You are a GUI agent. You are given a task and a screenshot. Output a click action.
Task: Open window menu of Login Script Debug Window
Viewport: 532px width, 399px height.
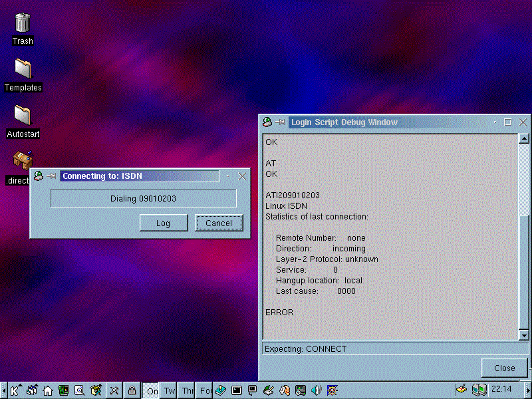[x=267, y=122]
